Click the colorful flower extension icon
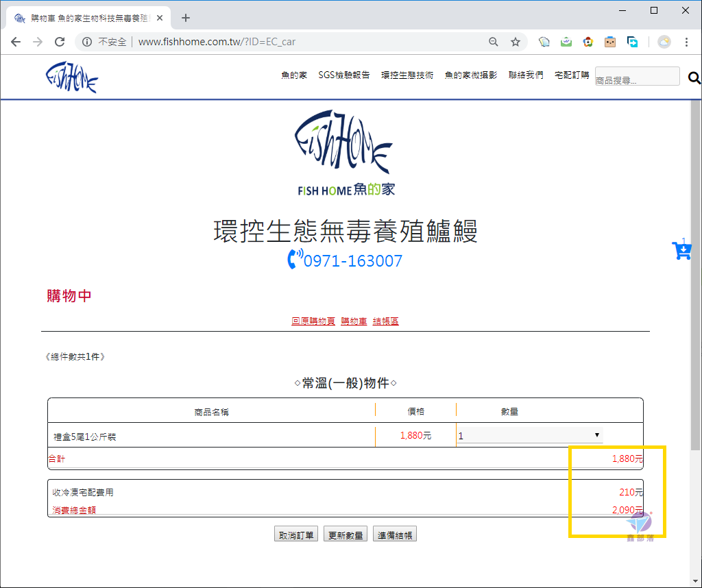This screenshot has height=588, width=702. (588, 42)
